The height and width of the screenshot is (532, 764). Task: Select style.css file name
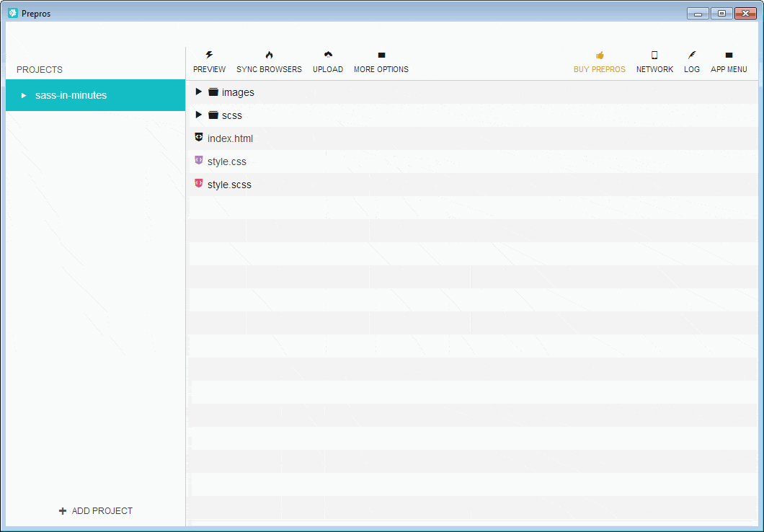227,161
